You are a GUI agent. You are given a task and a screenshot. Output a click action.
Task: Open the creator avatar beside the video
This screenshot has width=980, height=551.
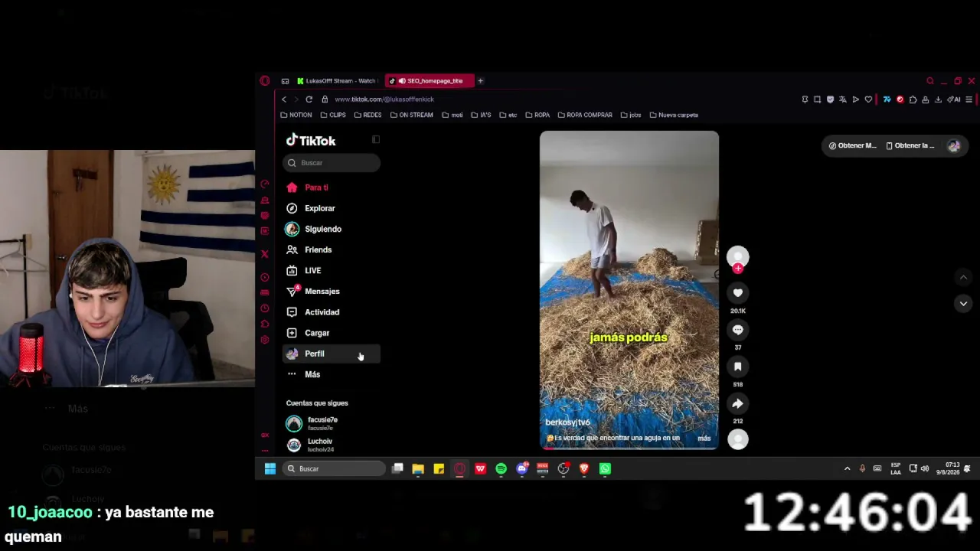click(738, 256)
